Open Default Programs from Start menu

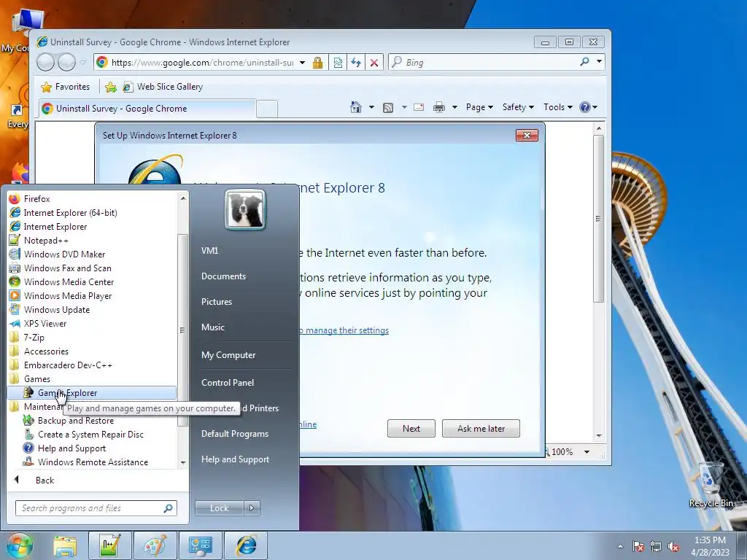tap(234, 434)
